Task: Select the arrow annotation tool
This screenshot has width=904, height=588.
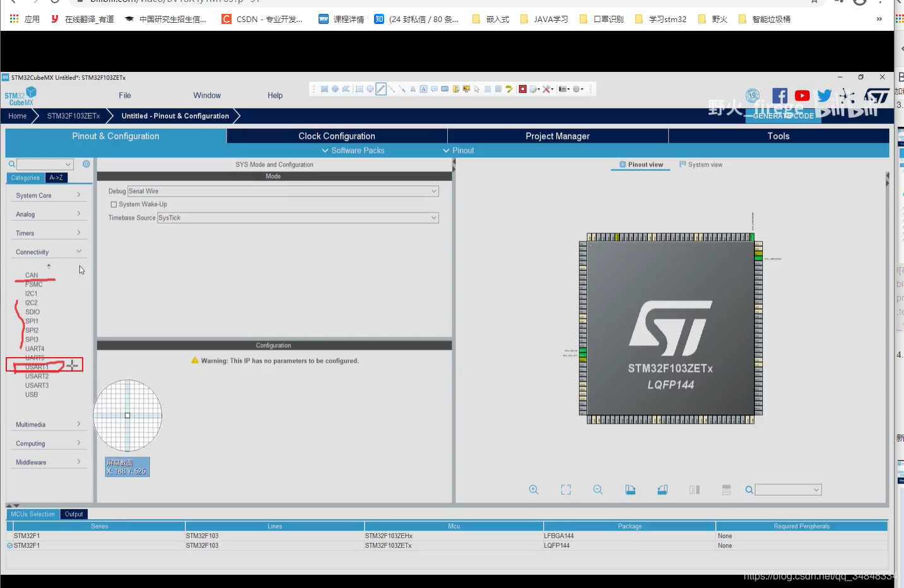Action: pyautogui.click(x=402, y=89)
